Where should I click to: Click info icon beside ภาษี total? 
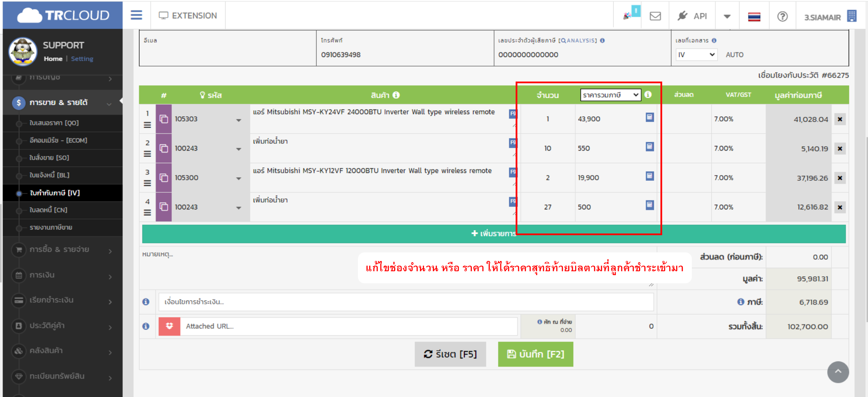740,302
